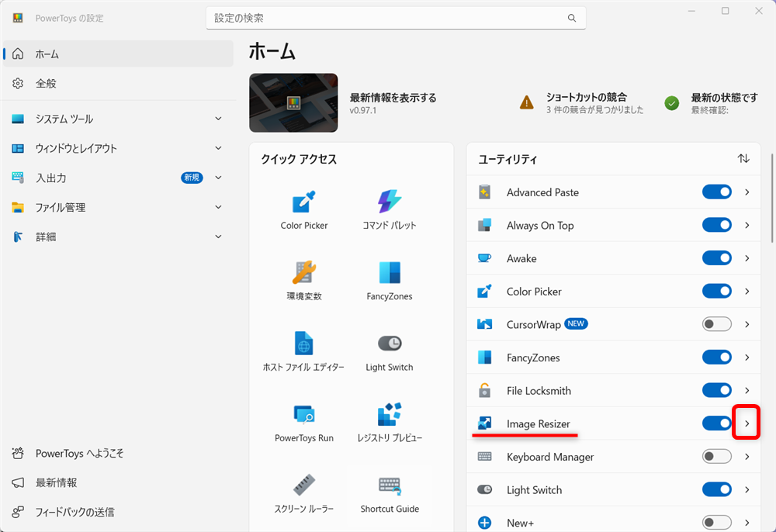Select ホーム in the sidebar
This screenshot has width=776, height=532.
click(x=118, y=54)
